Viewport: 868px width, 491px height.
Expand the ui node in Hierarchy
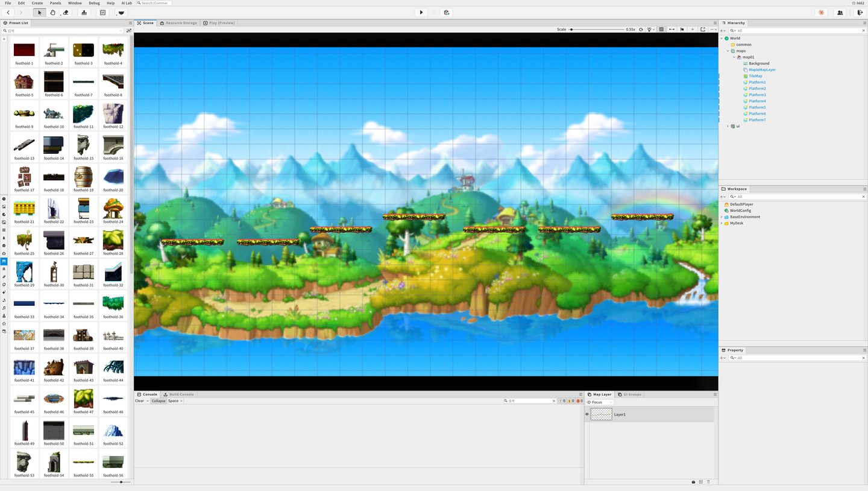(728, 126)
